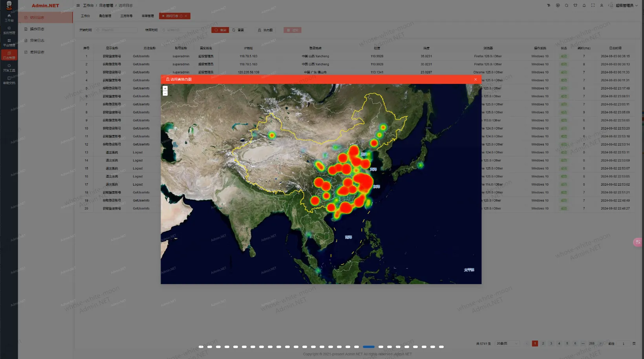
Task: Collapse the menu with the hamburger icon
Action: (x=78, y=5)
